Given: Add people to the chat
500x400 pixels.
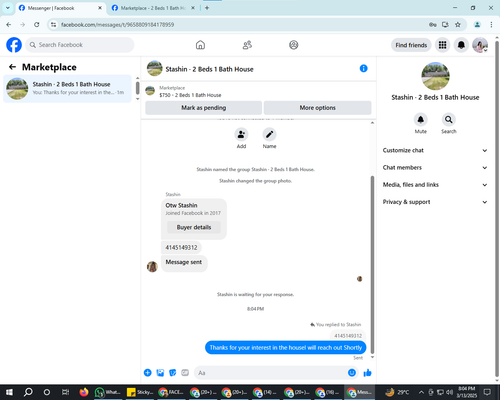Looking at the screenshot, I should tap(241, 135).
